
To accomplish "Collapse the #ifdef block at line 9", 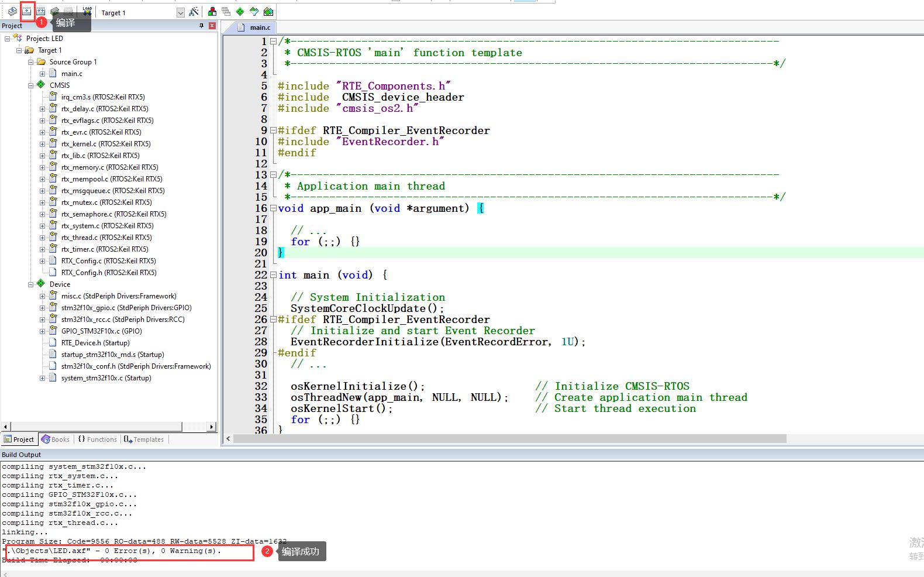I will pyautogui.click(x=273, y=130).
